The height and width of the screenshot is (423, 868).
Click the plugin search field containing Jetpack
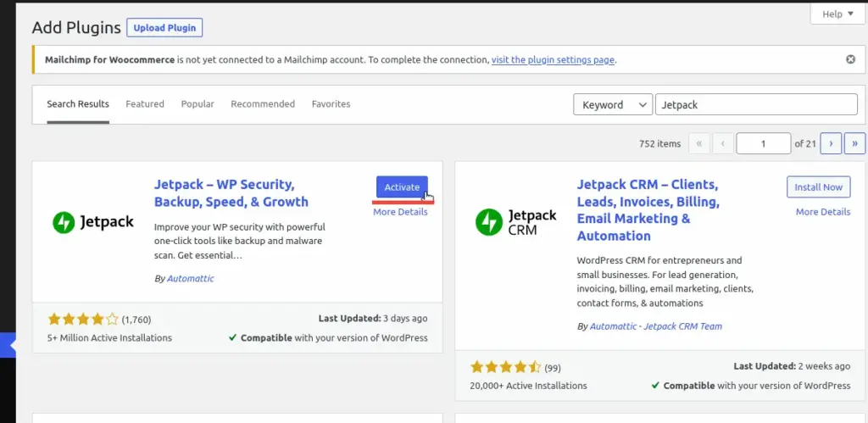[x=756, y=104]
